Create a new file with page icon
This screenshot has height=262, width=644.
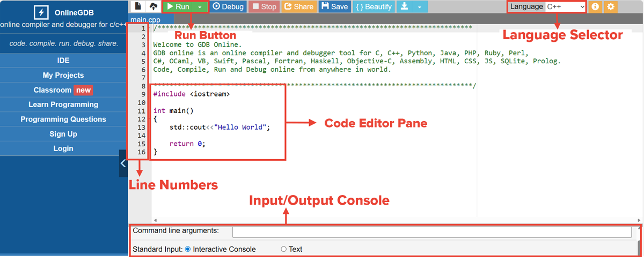(138, 6)
